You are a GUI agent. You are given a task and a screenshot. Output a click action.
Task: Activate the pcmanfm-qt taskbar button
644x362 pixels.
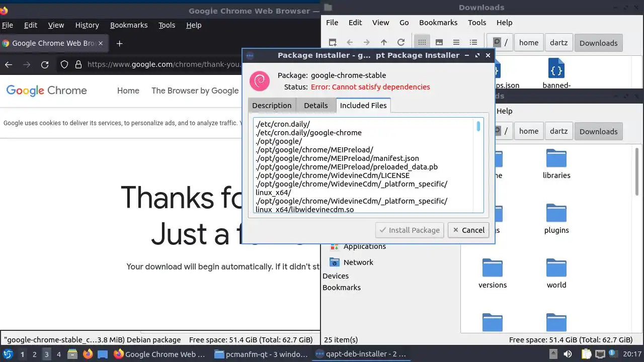pos(261,354)
